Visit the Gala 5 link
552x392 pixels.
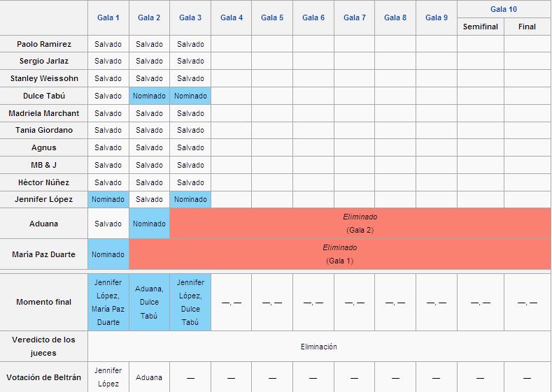[x=272, y=17]
